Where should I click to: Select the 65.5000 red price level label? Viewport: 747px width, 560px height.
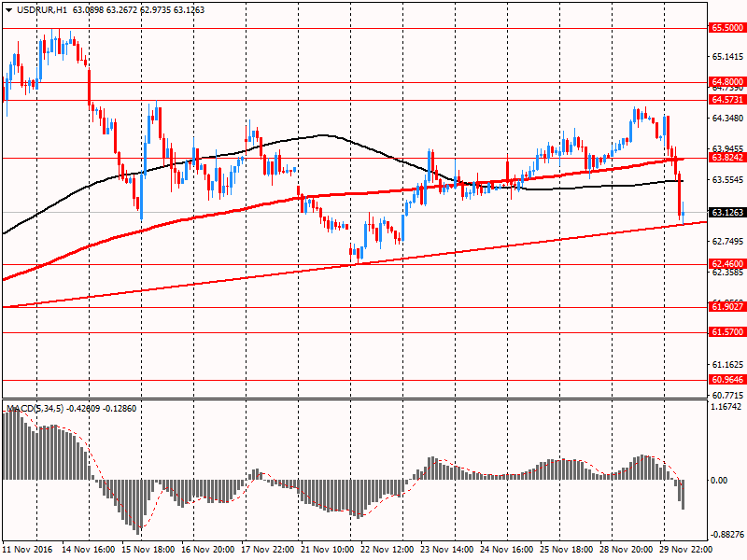pos(727,28)
